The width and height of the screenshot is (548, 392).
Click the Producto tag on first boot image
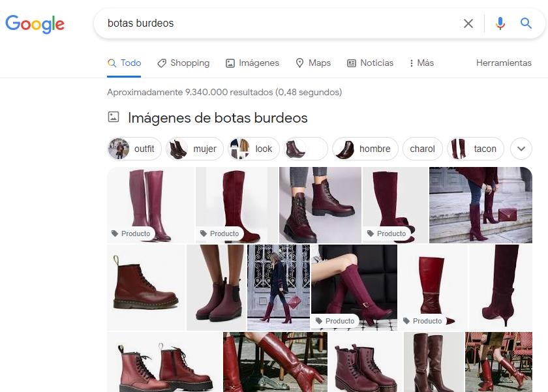coord(131,234)
